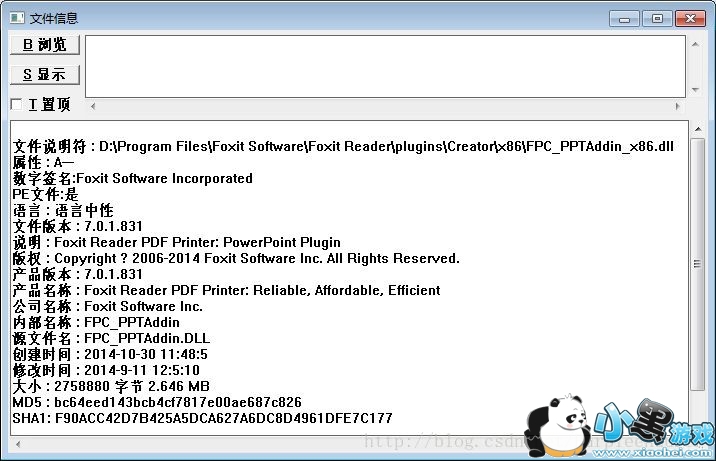The height and width of the screenshot is (461, 716).
Task: Click the 语言 : 语言中性 line
Action: pos(63,210)
